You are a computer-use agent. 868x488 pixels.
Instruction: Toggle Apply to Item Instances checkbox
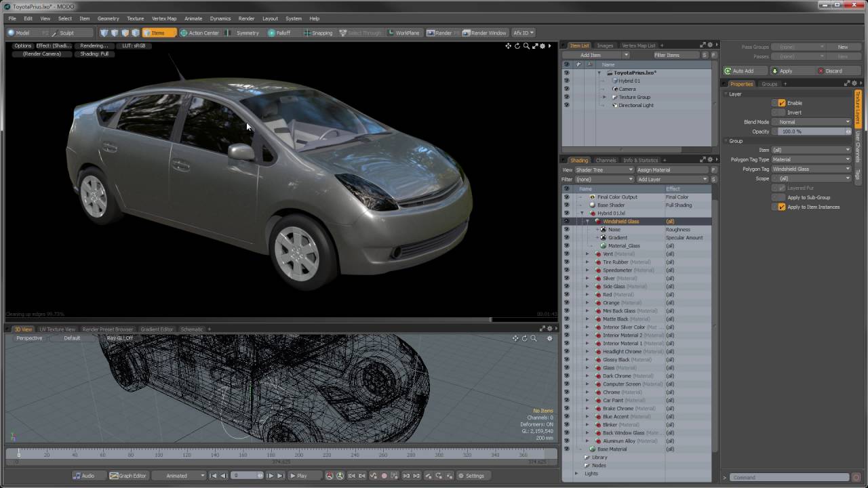(x=782, y=207)
